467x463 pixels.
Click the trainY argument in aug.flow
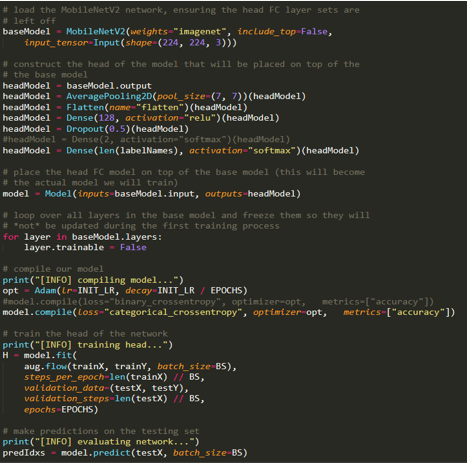130,366
